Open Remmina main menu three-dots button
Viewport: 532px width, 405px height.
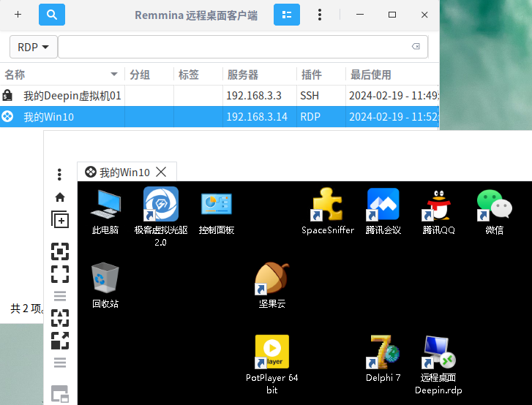(x=320, y=15)
